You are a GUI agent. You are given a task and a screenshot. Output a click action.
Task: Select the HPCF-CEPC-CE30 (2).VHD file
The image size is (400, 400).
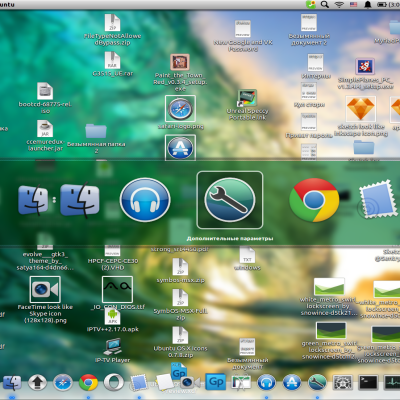click(112, 258)
